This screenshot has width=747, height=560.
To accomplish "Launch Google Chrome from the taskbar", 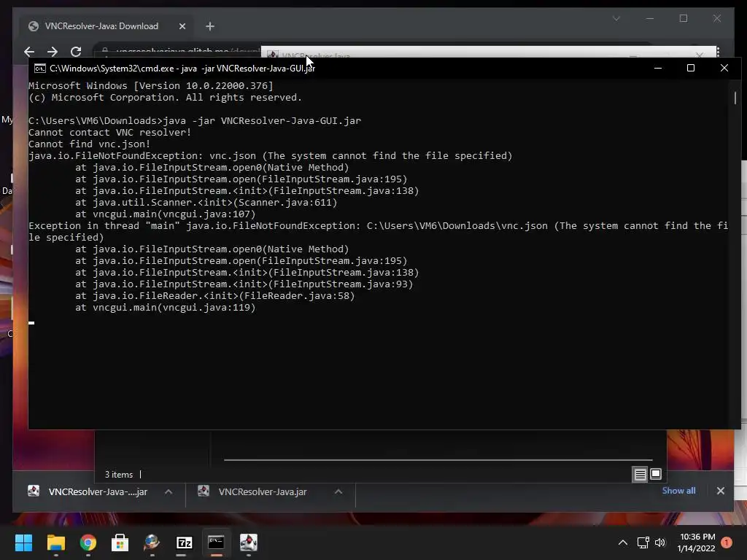I will [88, 542].
